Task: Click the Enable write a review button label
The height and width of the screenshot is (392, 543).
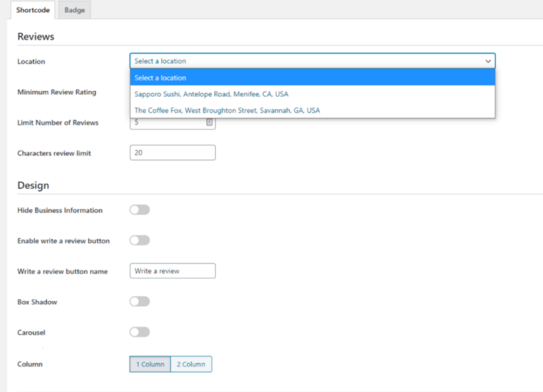Action: pos(64,241)
